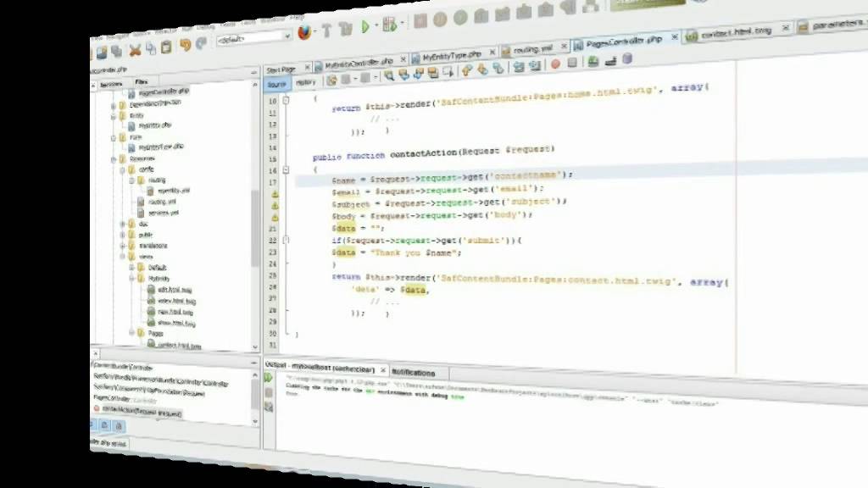Click the Clean and Build broom icon
Viewport: 868px width, 488px height.
(x=346, y=28)
